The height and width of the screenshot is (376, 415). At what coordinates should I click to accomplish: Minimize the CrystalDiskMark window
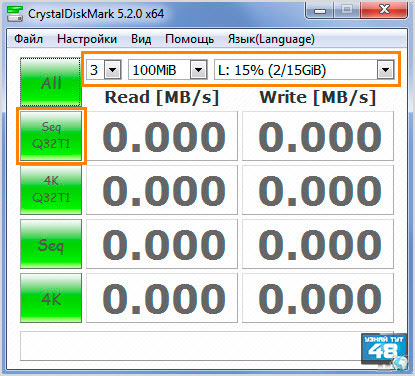[x=320, y=11]
